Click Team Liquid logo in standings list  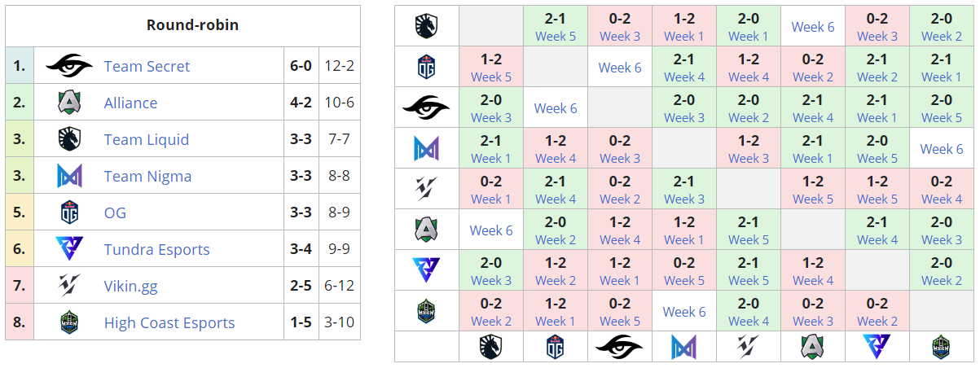(x=69, y=139)
